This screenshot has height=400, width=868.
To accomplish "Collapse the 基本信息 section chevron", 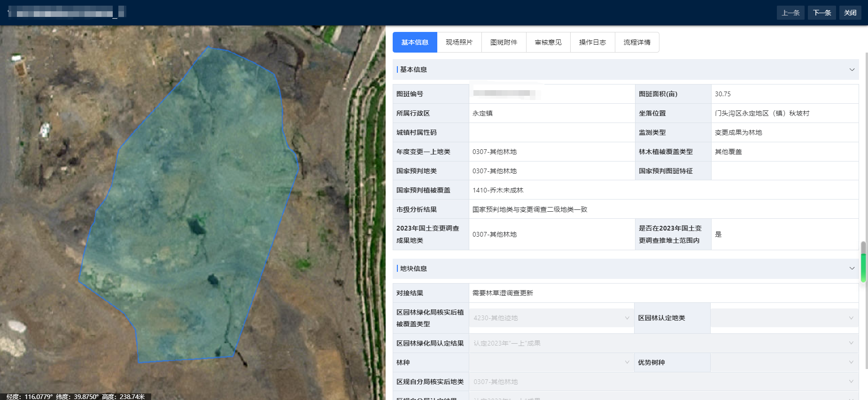I will (x=852, y=69).
